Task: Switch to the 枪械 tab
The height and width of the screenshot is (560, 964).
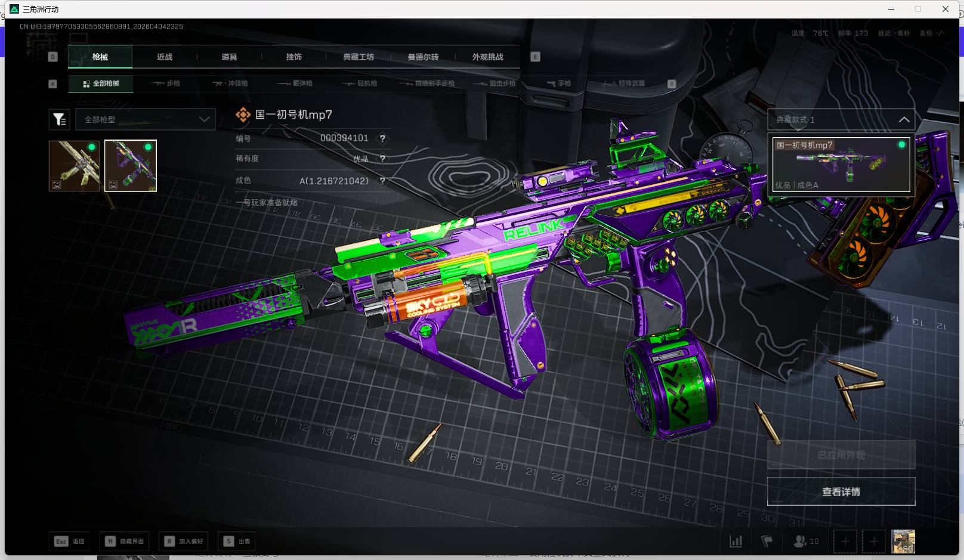Action: tap(100, 57)
